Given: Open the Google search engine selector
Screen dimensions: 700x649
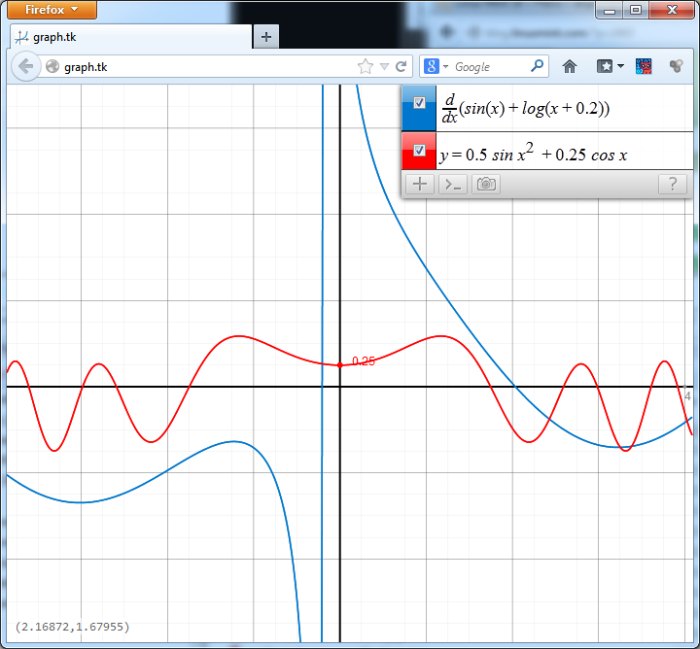Looking at the screenshot, I should 436,67.
